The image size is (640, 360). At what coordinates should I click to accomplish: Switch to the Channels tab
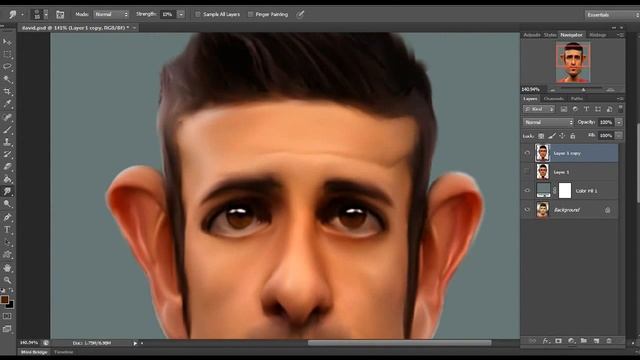[x=553, y=99]
